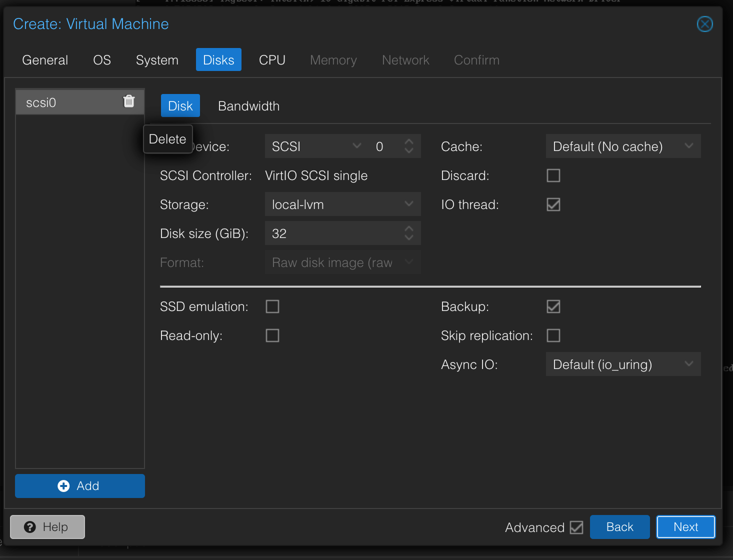The width and height of the screenshot is (733, 560).
Task: Increase the device number with up arrow
Action: 409,141
